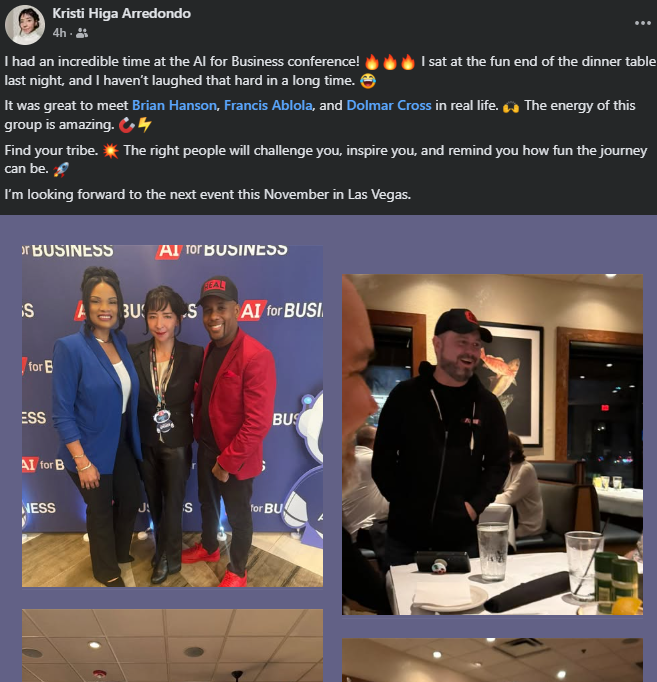Click Kristi Higa Arredondo's profile picture

[25, 25]
